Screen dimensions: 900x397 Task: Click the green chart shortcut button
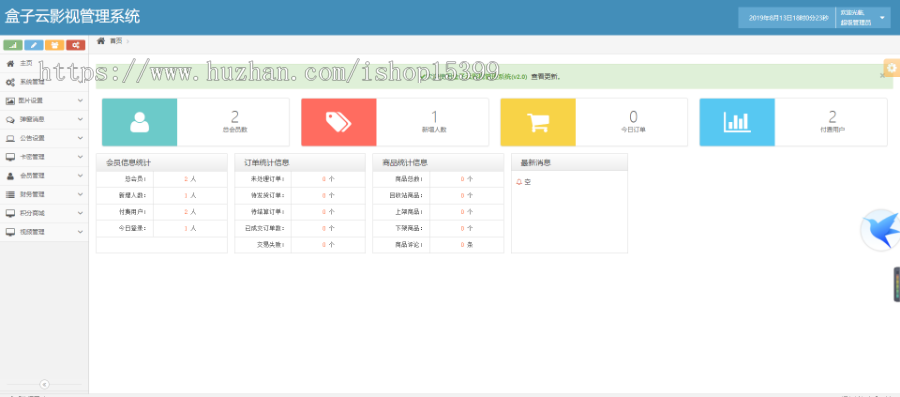(13, 45)
